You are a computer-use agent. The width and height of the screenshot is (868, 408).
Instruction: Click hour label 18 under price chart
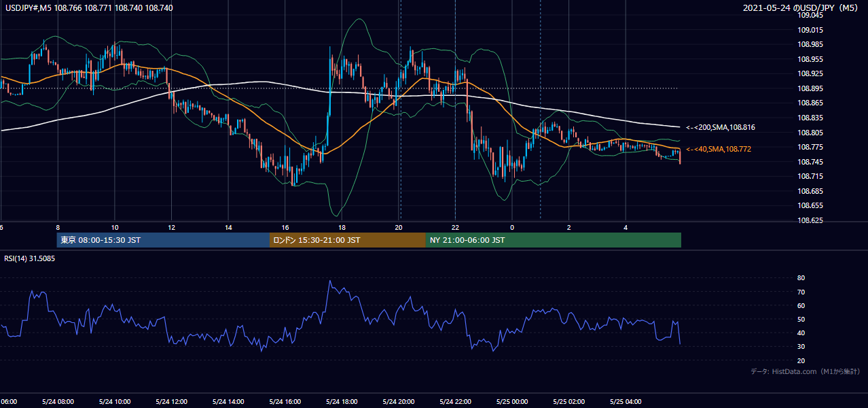click(x=342, y=227)
